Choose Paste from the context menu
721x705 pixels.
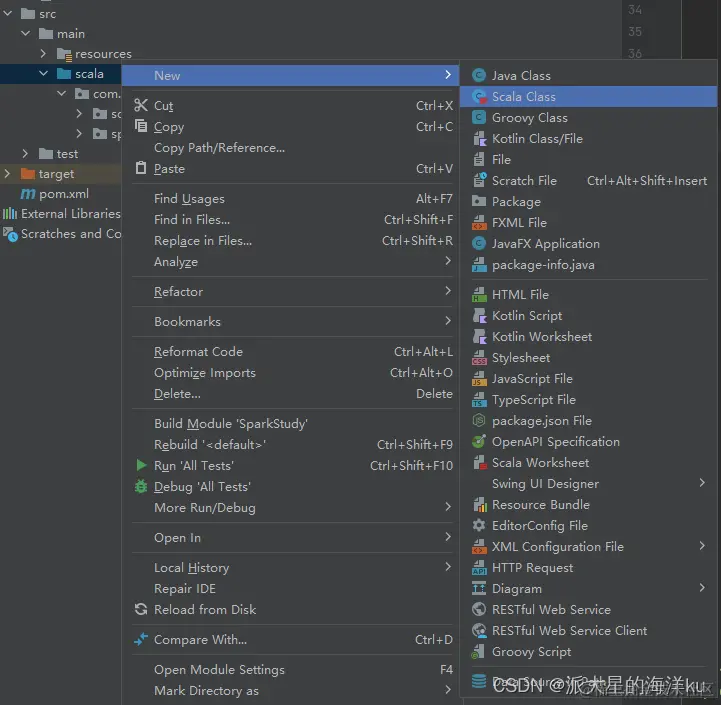tap(292, 169)
